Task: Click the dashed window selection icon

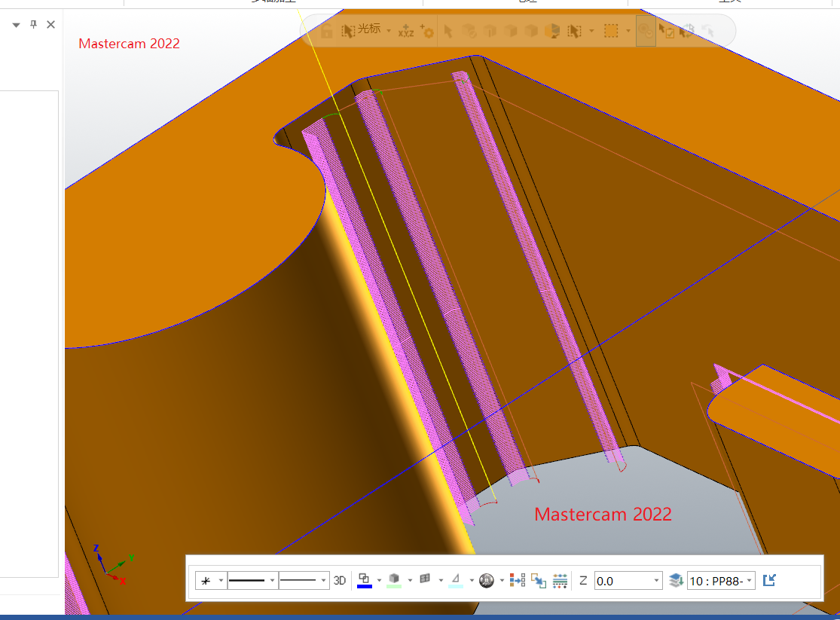Action: coord(611,31)
